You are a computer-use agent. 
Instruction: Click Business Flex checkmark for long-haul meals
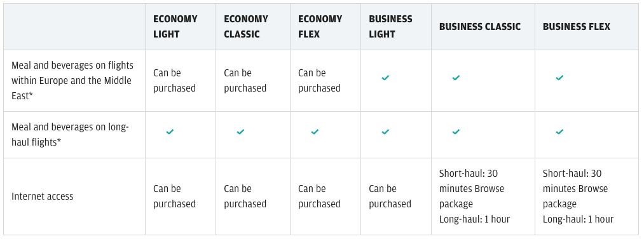click(x=559, y=132)
